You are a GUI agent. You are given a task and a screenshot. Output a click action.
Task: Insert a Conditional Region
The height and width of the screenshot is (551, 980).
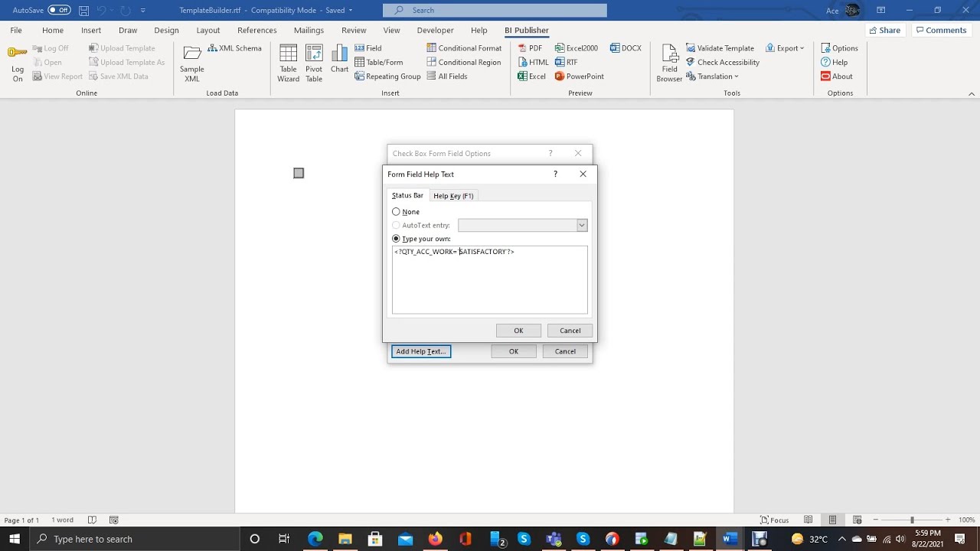[x=464, y=63]
